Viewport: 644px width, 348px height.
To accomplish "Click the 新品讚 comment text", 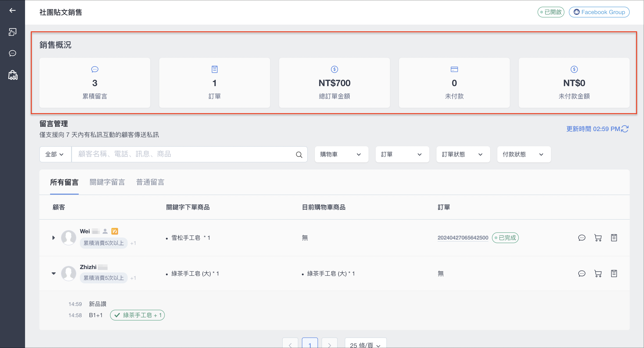I will 97,304.
